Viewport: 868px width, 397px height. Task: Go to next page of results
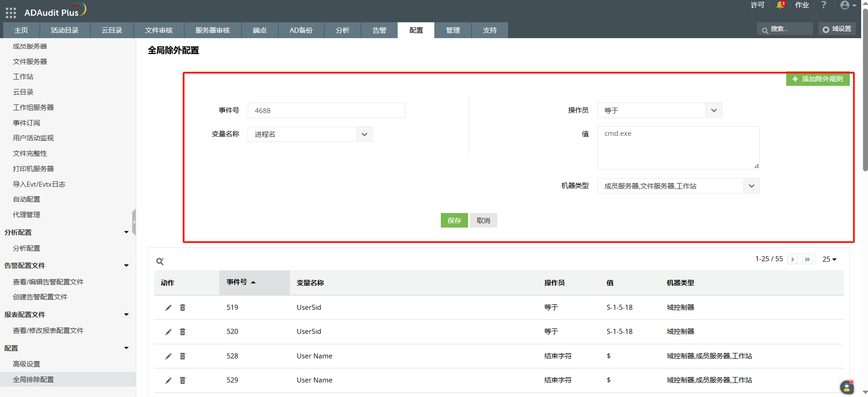click(793, 259)
